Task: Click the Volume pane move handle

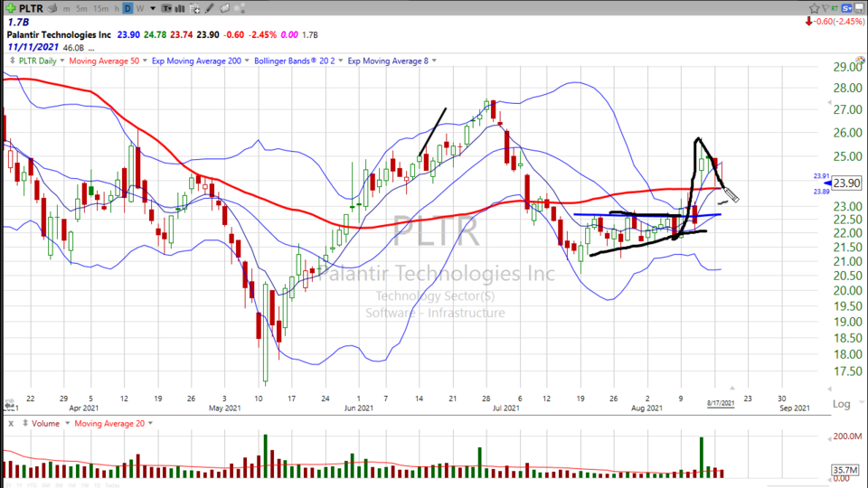Action: pyautogui.click(x=25, y=423)
